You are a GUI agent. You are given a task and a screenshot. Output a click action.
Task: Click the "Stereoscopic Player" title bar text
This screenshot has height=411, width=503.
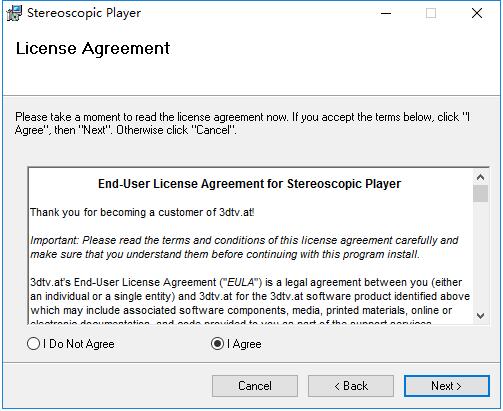coord(84,13)
